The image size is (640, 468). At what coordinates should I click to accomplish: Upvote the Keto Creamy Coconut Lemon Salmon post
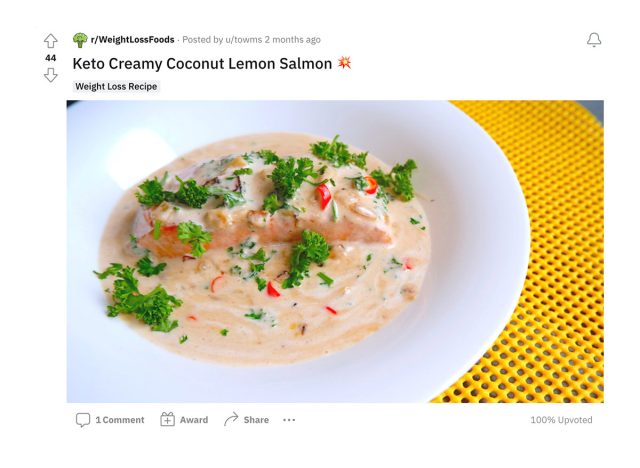pyautogui.click(x=51, y=41)
